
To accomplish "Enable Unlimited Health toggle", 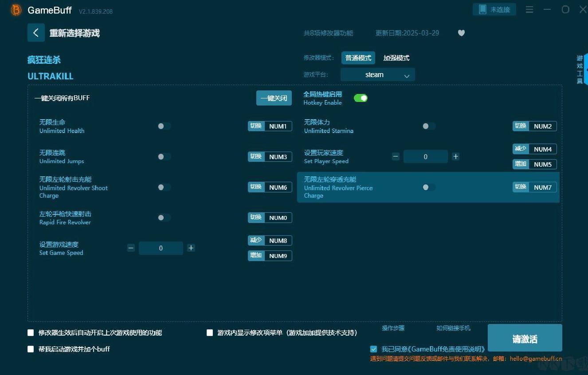I will [164, 126].
